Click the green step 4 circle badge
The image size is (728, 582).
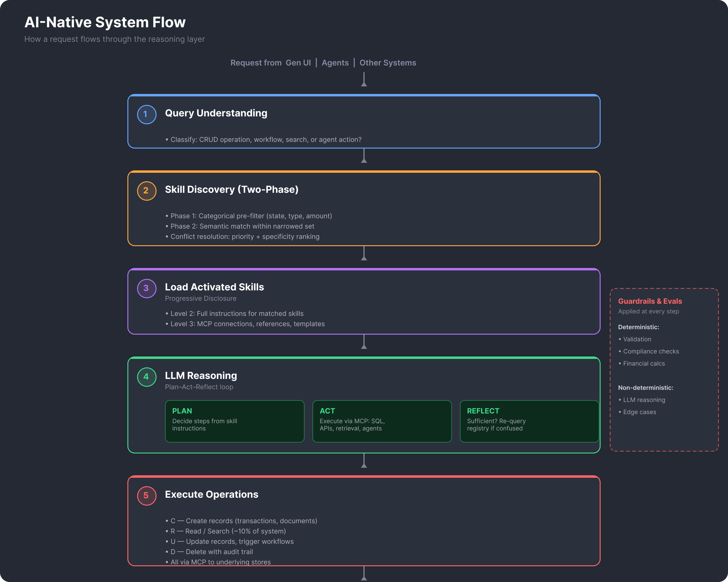click(147, 377)
